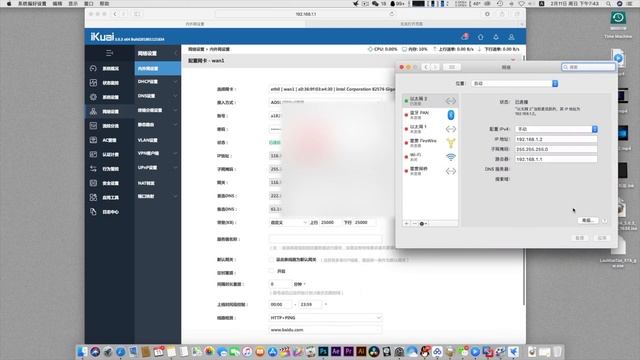640x360 pixels.
Task: Select Wi-Fi service in Network pane list
Action: [430, 157]
